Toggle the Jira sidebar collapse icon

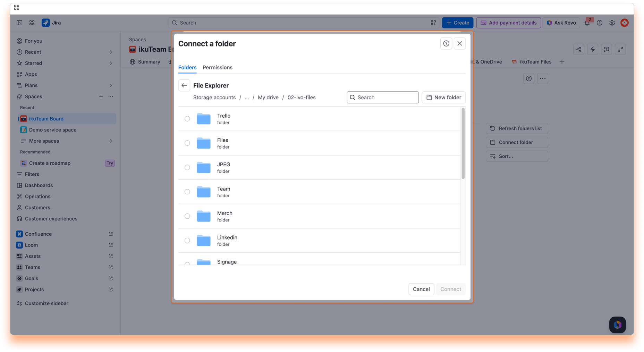19,23
